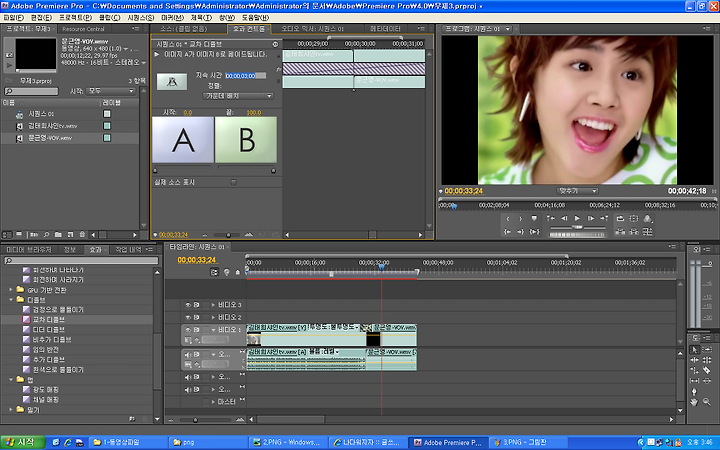Switch to the 미디어 브라우저 tab
Viewport: 720px width, 450px height.
[x=28, y=250]
